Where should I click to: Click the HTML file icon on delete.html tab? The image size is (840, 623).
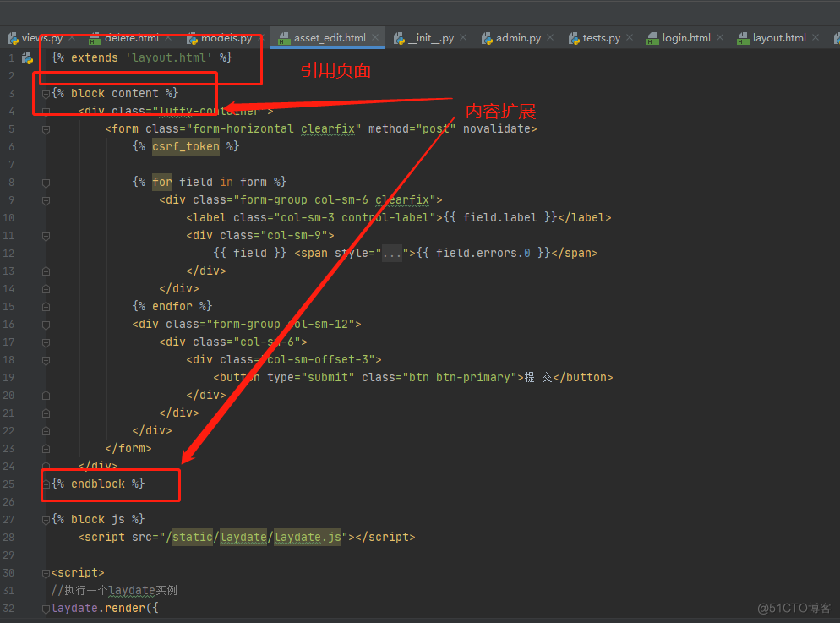click(x=95, y=39)
